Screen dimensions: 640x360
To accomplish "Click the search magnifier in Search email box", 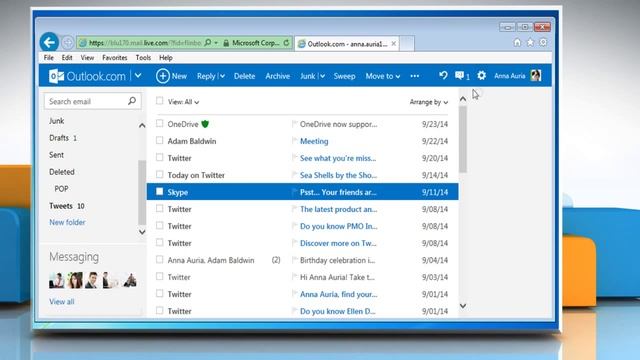I will (132, 101).
